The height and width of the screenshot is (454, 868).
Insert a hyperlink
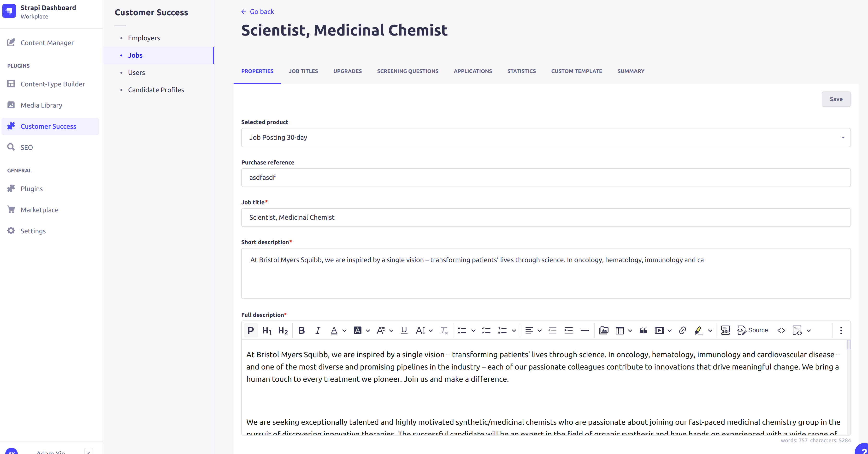point(682,330)
